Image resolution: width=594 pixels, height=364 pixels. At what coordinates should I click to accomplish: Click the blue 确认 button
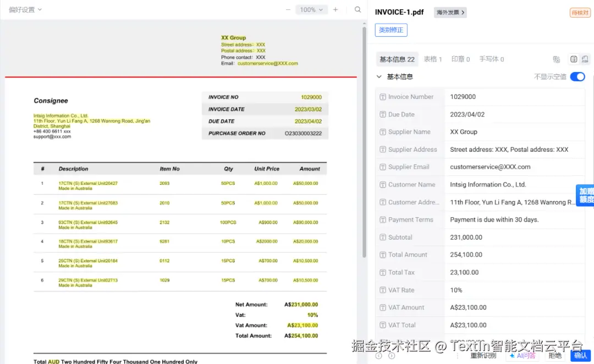(x=580, y=355)
